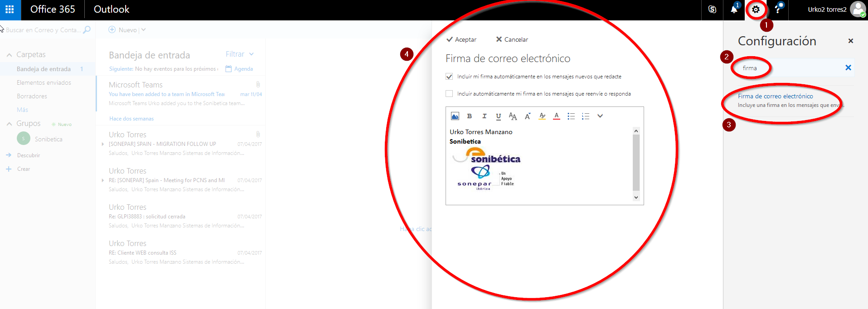The width and height of the screenshot is (868, 309).
Task: Show more folders with Más
Action: coord(22,110)
